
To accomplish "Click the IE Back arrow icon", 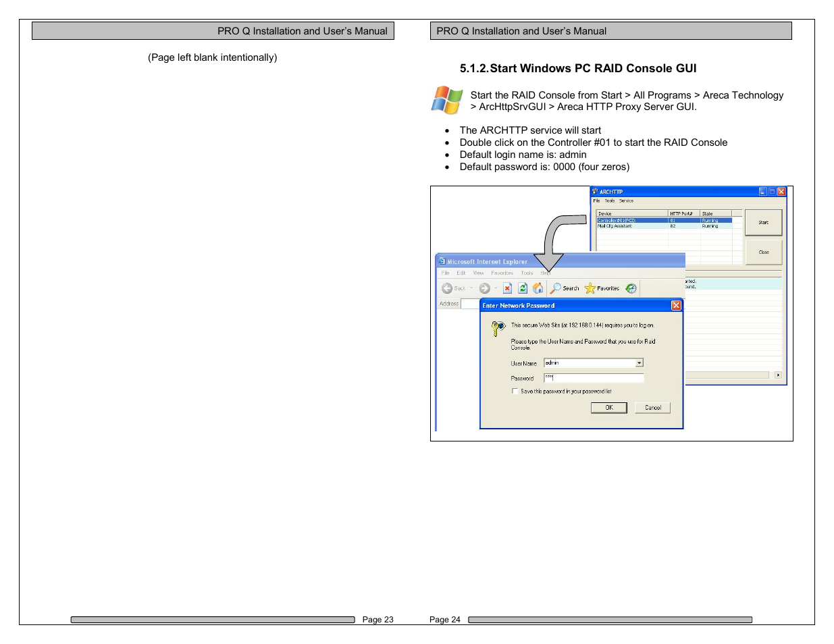I will click(x=447, y=288).
